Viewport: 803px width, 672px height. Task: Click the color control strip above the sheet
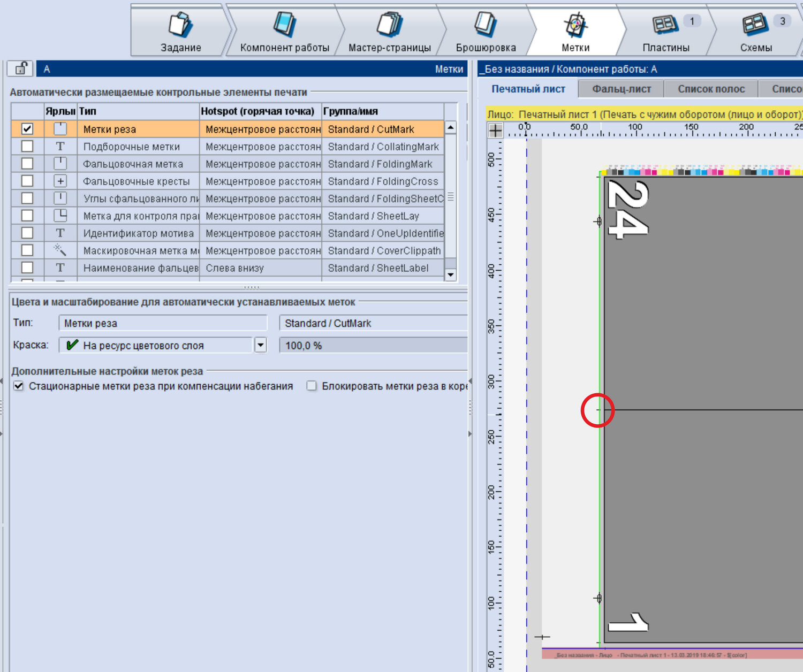tap(701, 172)
